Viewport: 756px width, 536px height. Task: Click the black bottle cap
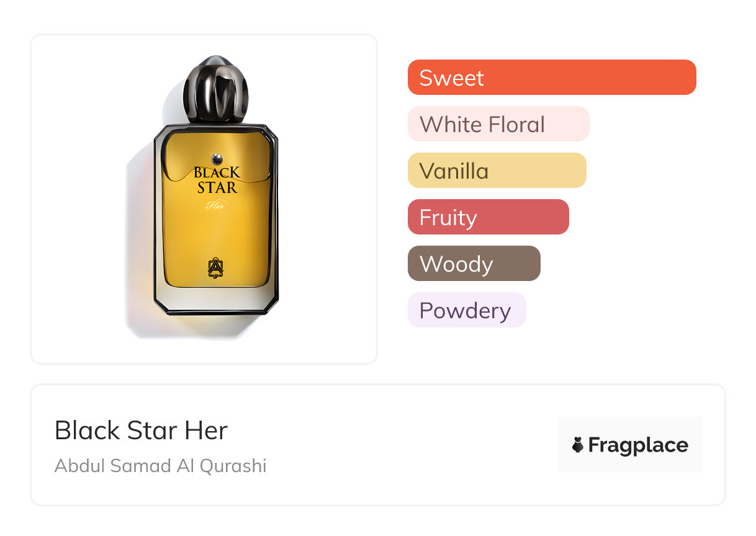[216, 89]
